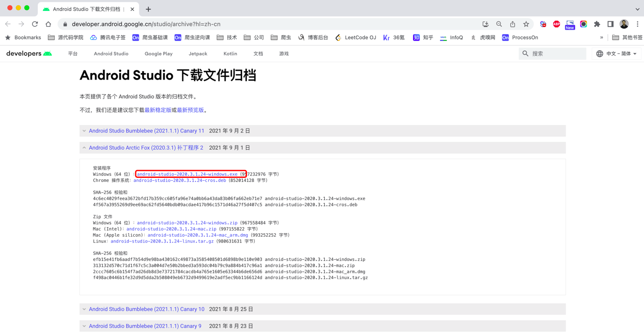Open the Chrome profile avatar
The width and height of the screenshot is (644, 334).
[624, 24]
